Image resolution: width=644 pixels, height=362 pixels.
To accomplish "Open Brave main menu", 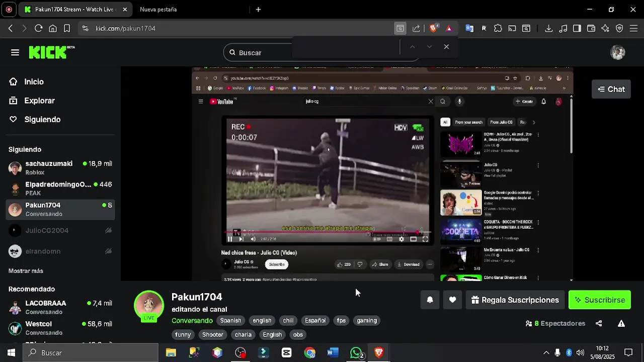I will click(x=633, y=29).
